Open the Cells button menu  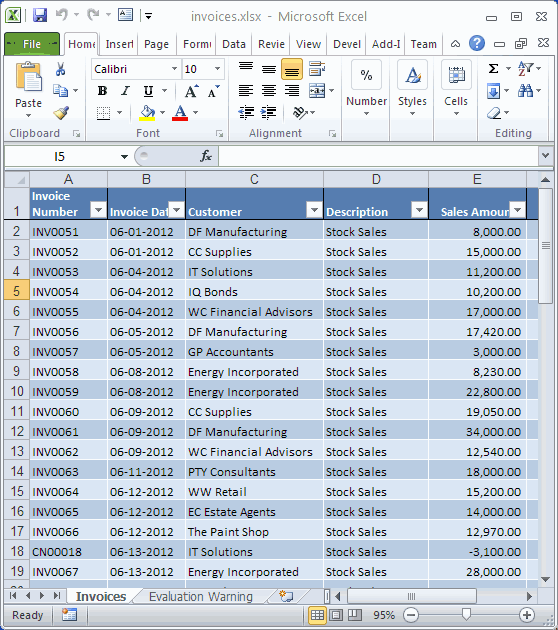coord(456,89)
